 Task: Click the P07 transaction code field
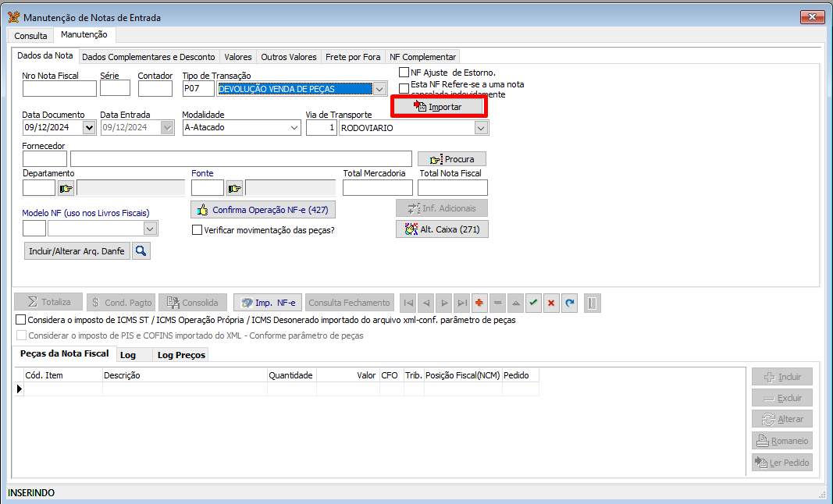click(199, 89)
